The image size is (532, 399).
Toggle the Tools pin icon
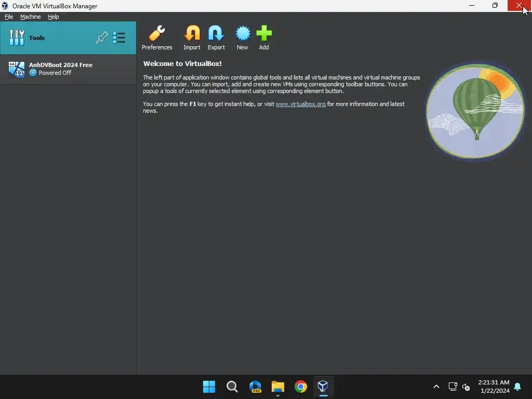(101, 37)
